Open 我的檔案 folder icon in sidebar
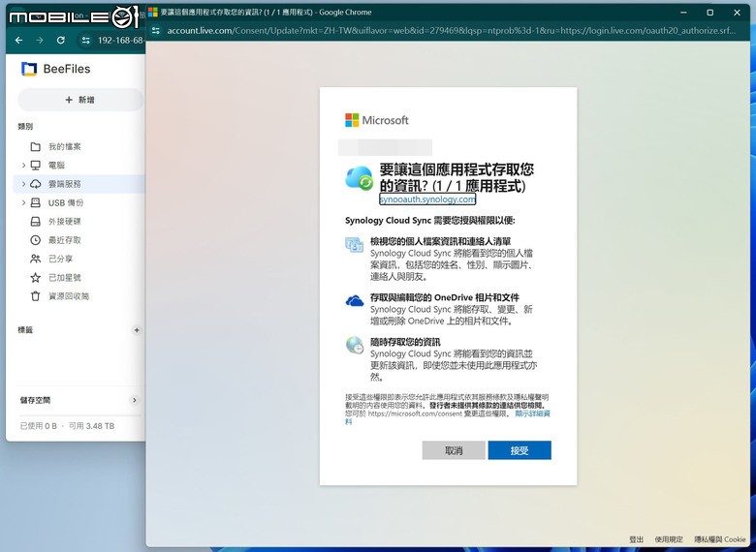Viewport: 756px width, 552px height. point(35,146)
